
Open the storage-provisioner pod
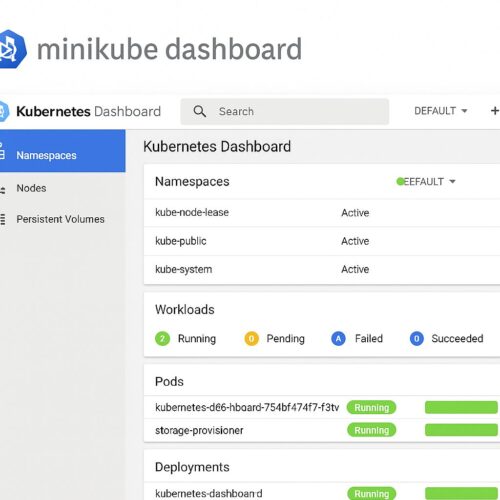pyautogui.click(x=199, y=430)
